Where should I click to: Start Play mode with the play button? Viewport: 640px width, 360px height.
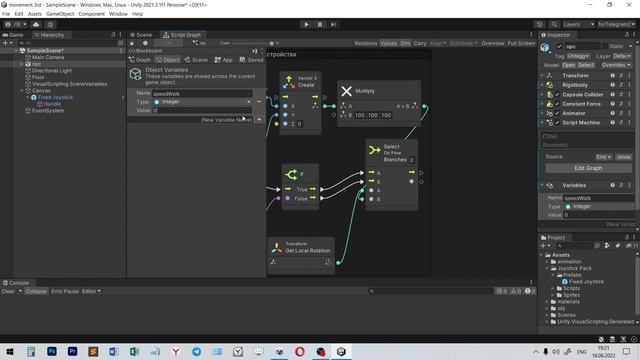[x=306, y=24]
